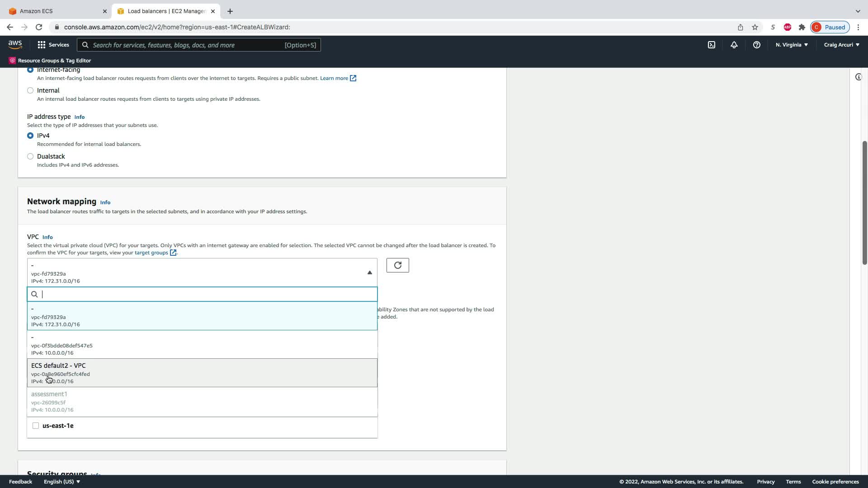Select Dualstack IP address type

[x=30, y=156]
